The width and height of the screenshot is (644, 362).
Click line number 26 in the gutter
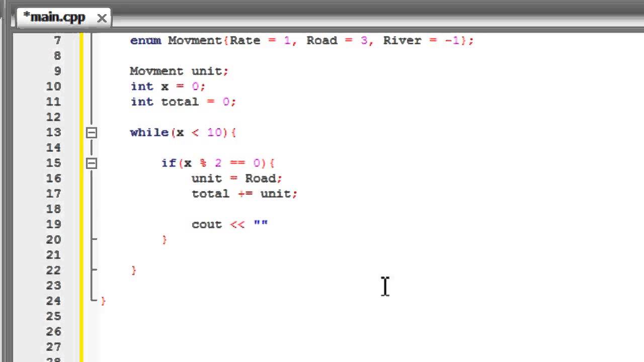[53, 332]
